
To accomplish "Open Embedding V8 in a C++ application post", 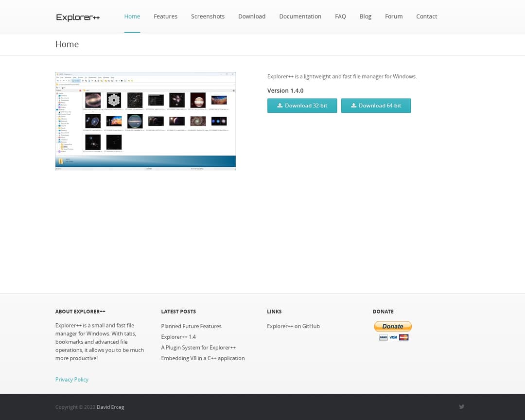I will [x=203, y=358].
